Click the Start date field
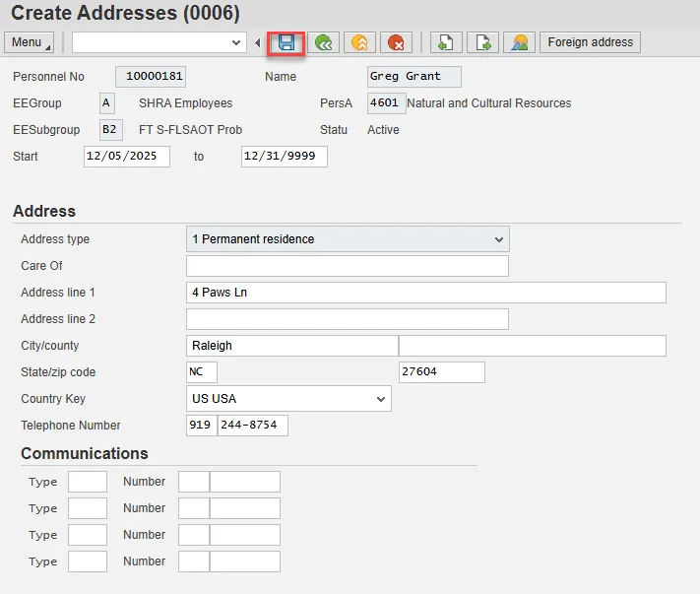The height and width of the screenshot is (594, 700). pos(127,157)
